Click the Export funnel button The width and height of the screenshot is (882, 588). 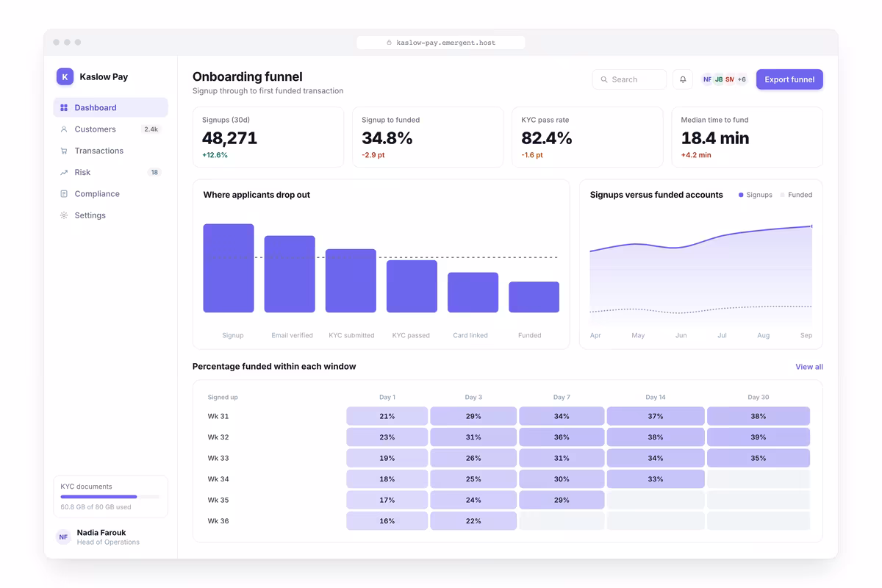pyautogui.click(x=789, y=79)
